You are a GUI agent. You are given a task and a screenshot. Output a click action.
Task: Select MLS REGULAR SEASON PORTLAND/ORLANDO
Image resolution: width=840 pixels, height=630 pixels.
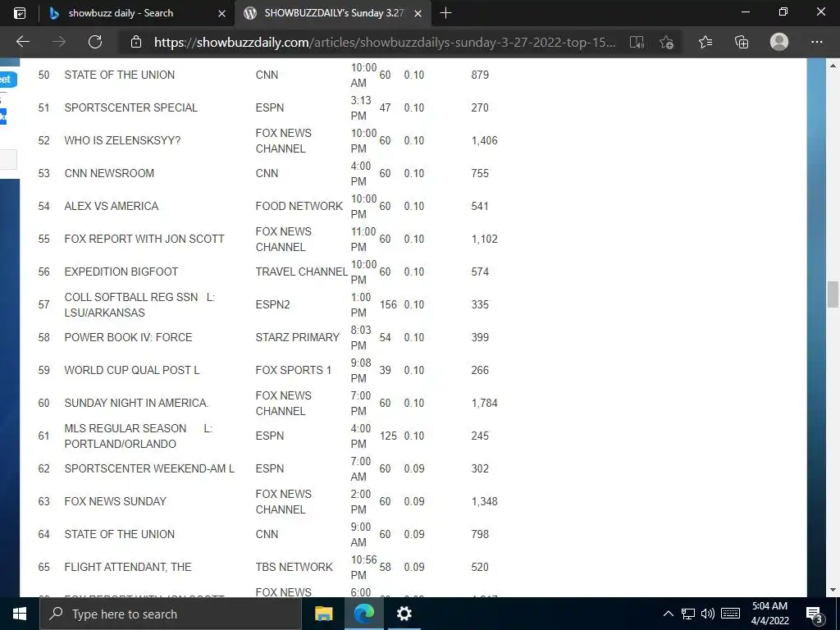tap(138, 436)
